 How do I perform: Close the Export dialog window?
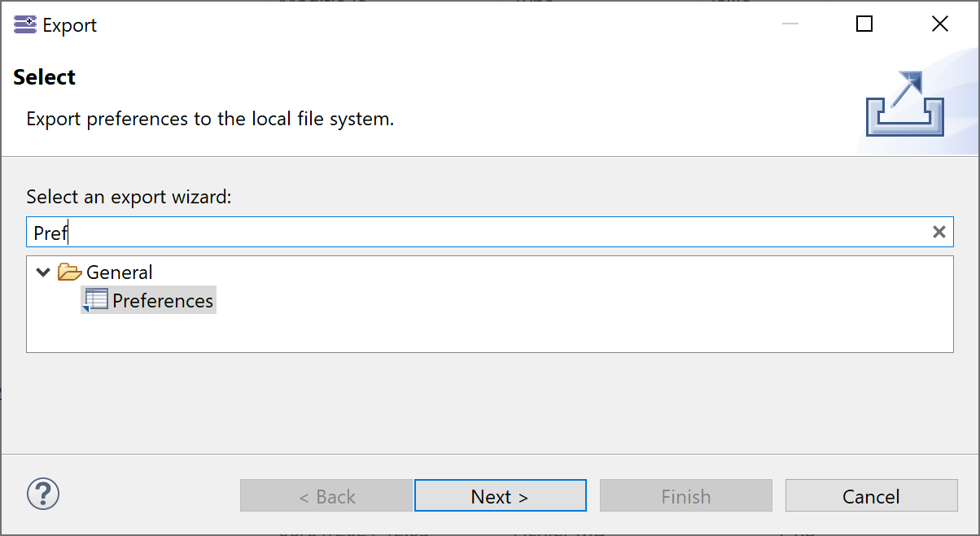click(x=939, y=24)
